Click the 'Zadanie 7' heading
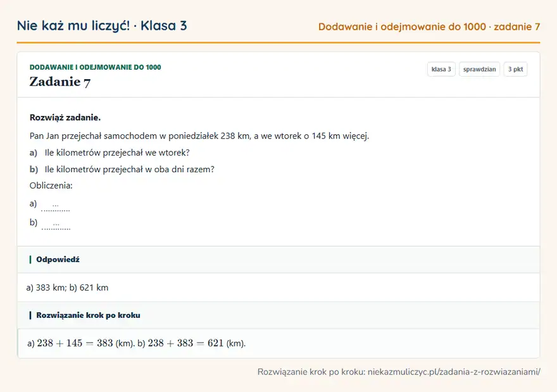Screen dimensions: 557x392 click(x=60, y=82)
